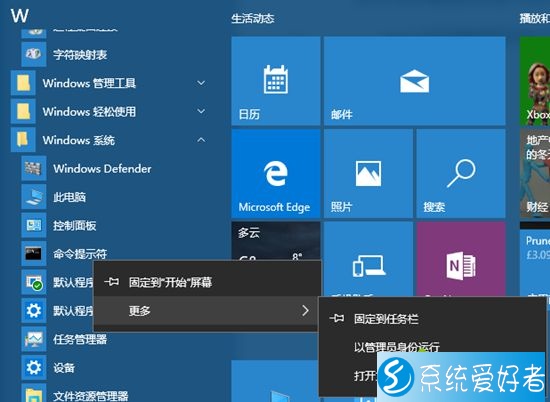Open 字符映射表 from the app list
This screenshot has width=550, height=402.
coord(80,55)
